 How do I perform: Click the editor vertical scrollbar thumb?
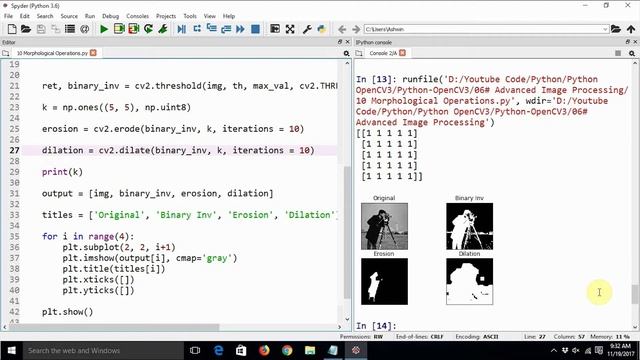click(347, 233)
